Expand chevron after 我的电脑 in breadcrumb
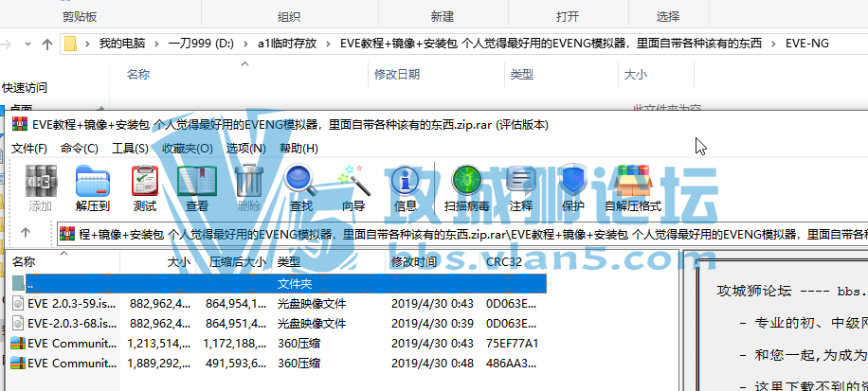Screen dimensions: 868x391 [x=157, y=44]
